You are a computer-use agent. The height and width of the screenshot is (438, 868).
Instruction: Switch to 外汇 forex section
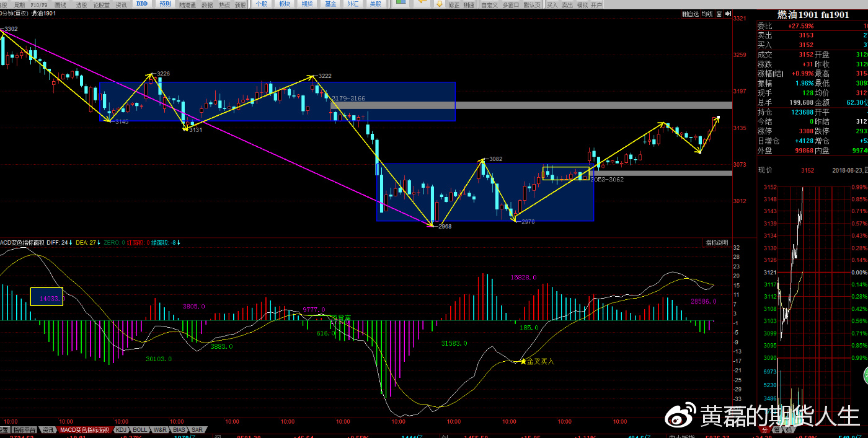tap(353, 4)
